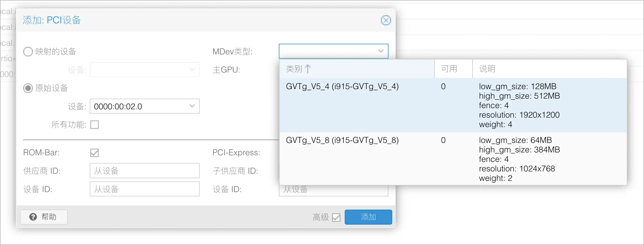Screen dimensions: 644x245
Task: Enable the 所有功能 checkbox
Action: [94, 125]
